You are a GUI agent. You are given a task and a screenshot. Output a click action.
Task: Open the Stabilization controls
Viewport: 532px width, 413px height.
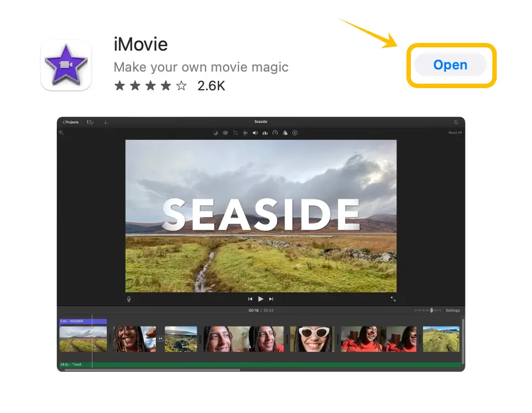pyautogui.click(x=245, y=133)
